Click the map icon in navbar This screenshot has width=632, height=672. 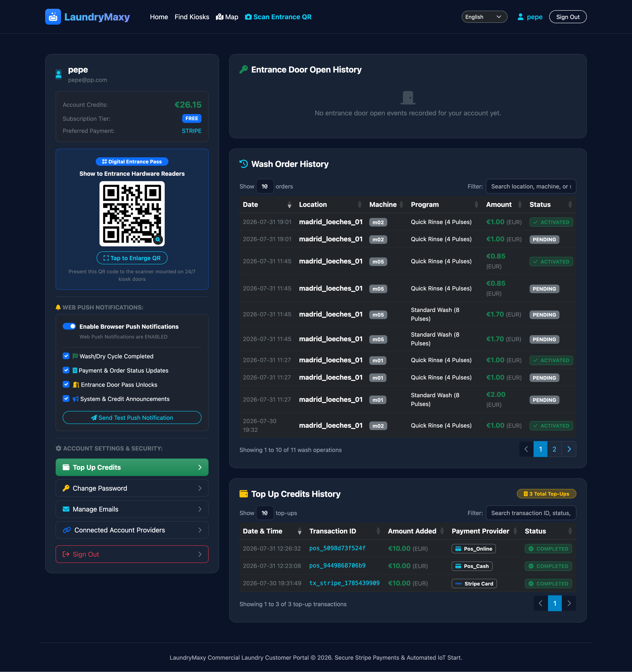click(220, 17)
